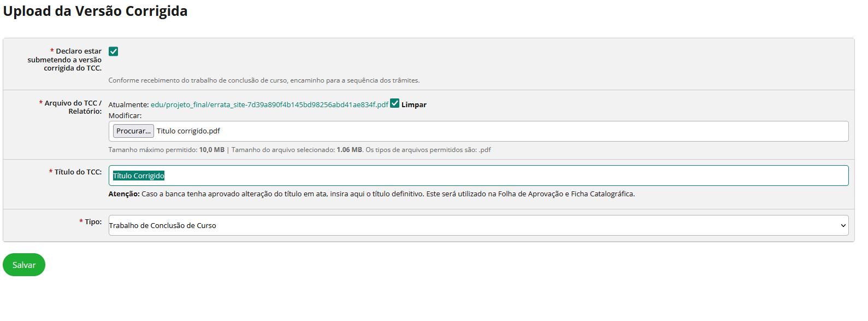Select the 'Trabalho de Conclusão de Curso' option text
Image resolution: width=868 pixels, height=321 pixels.
pyautogui.click(x=163, y=225)
